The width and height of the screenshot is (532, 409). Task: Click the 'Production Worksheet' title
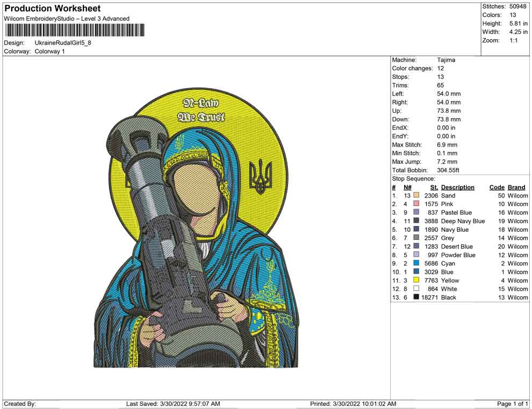coord(53,8)
